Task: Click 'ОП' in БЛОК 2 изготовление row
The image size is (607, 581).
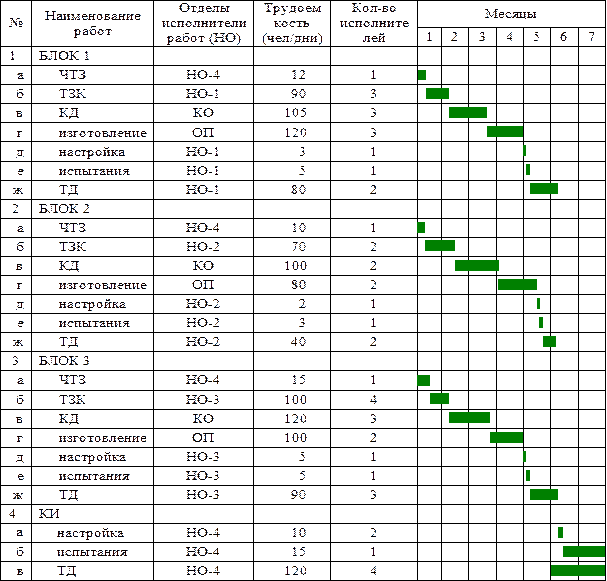Action: 203,285
